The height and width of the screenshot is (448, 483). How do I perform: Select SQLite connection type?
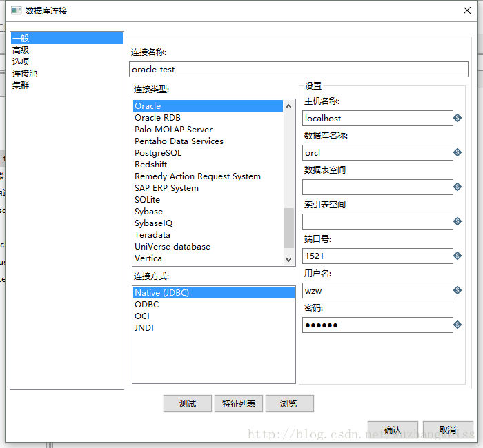tap(208, 199)
